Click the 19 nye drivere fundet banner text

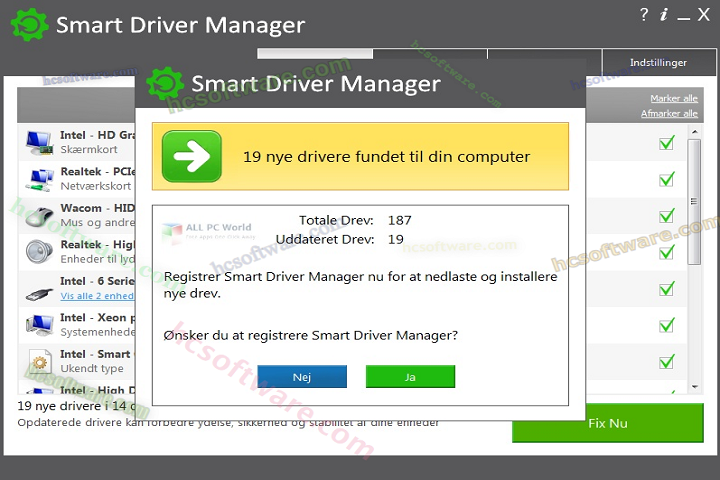pyautogui.click(x=386, y=157)
